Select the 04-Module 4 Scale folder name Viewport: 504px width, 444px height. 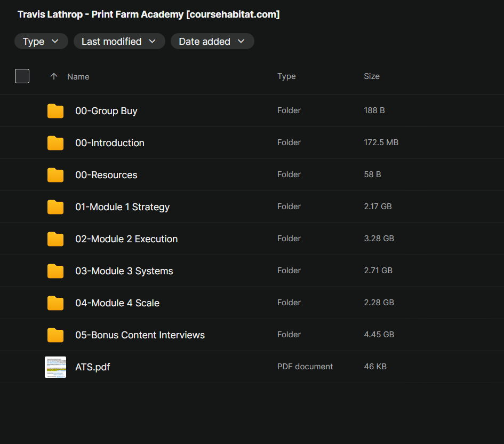click(x=117, y=303)
